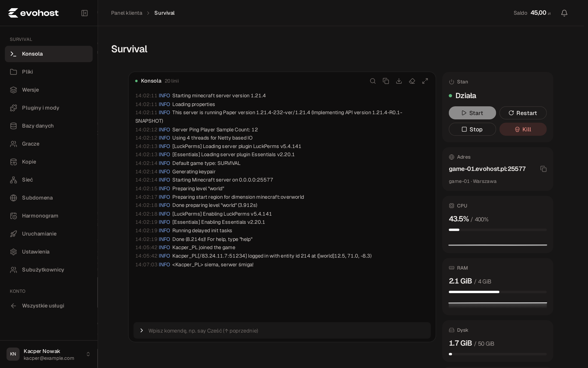Open the notifications bell
Screen dimensions: 588x368
coord(564,13)
